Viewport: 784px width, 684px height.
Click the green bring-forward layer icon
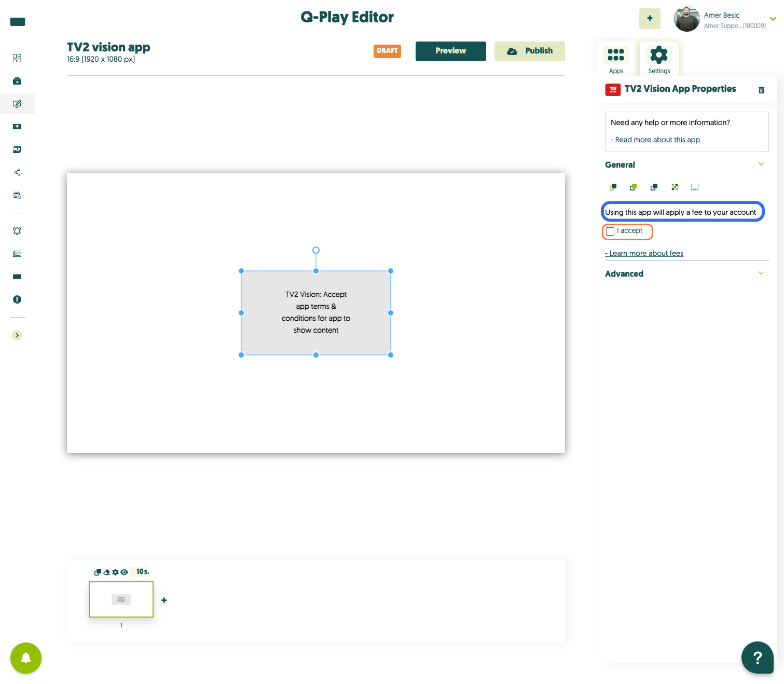coord(633,187)
